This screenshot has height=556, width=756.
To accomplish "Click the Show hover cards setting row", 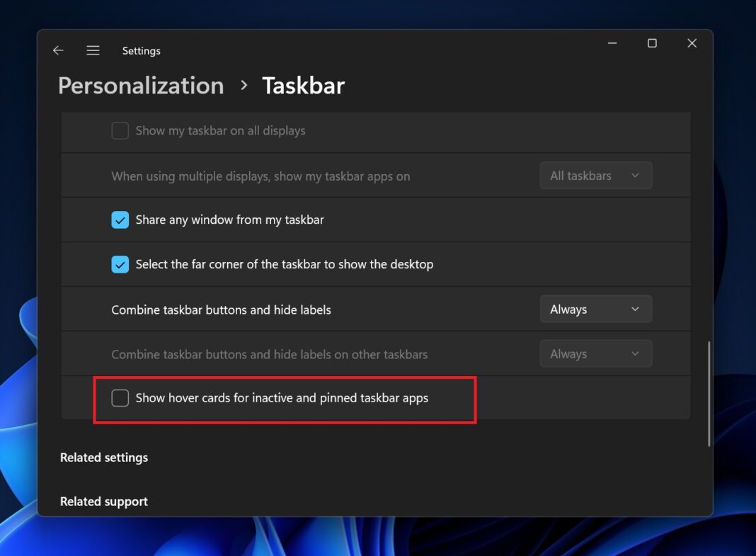I will tap(282, 398).
